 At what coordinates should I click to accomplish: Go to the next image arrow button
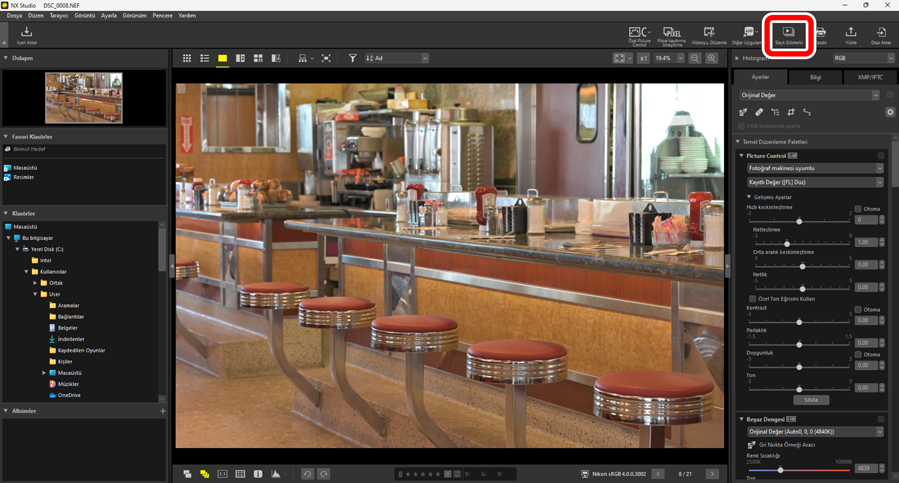point(712,474)
